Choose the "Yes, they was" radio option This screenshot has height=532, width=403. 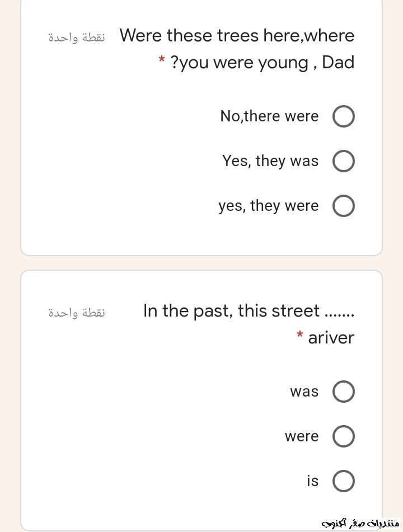(x=344, y=162)
